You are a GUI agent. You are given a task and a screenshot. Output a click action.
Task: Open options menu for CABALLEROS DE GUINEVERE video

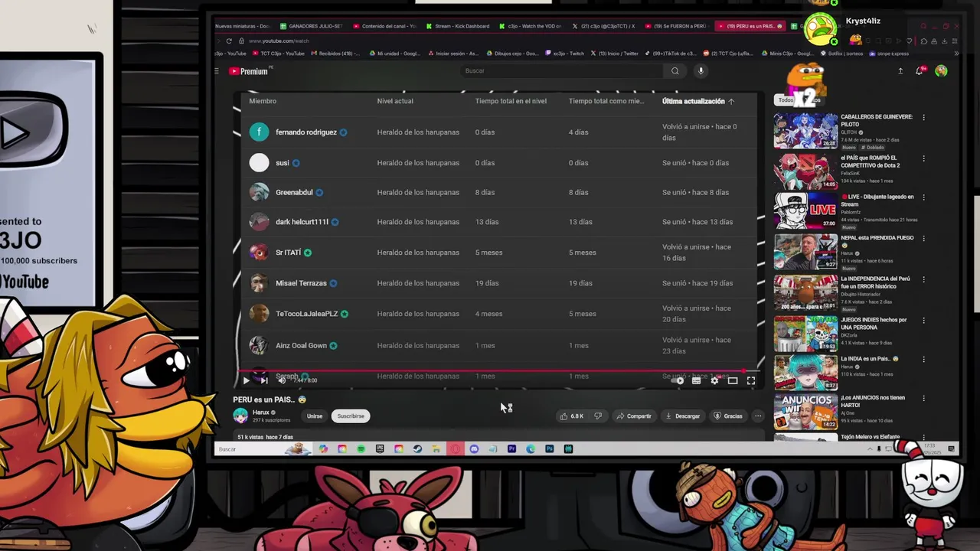923,118
